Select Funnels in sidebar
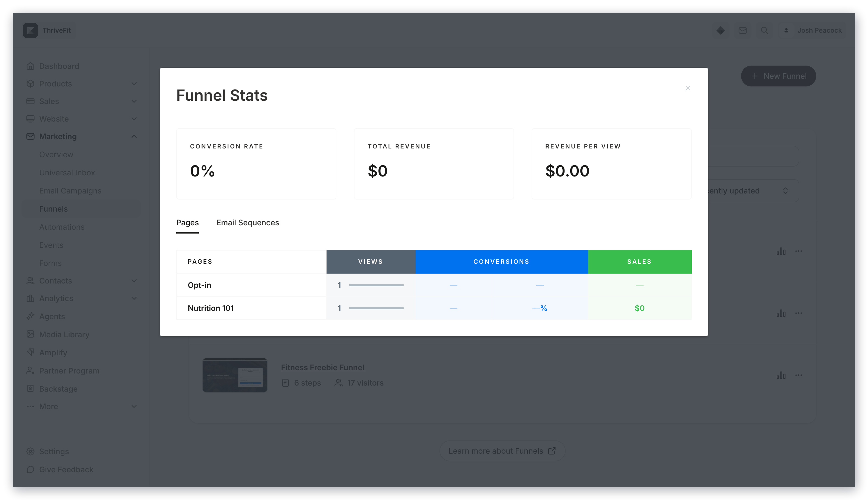The image size is (868, 500). point(81,209)
